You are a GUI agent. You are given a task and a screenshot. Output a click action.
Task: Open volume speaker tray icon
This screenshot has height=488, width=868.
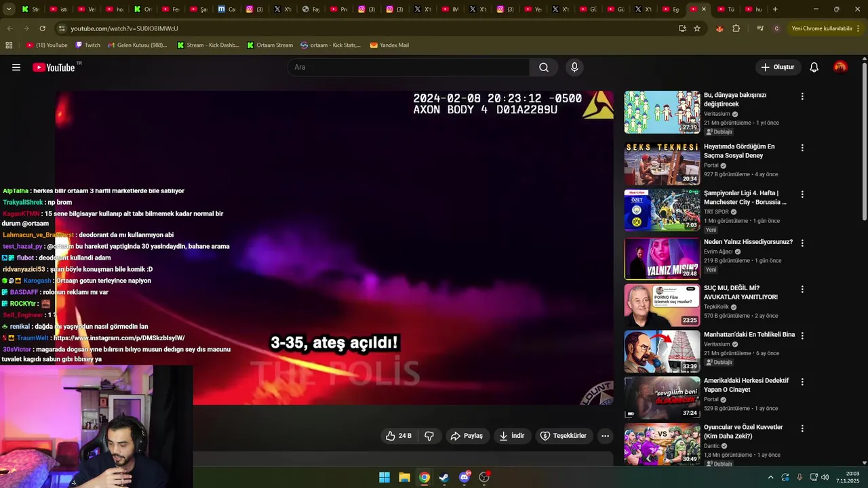825,477
